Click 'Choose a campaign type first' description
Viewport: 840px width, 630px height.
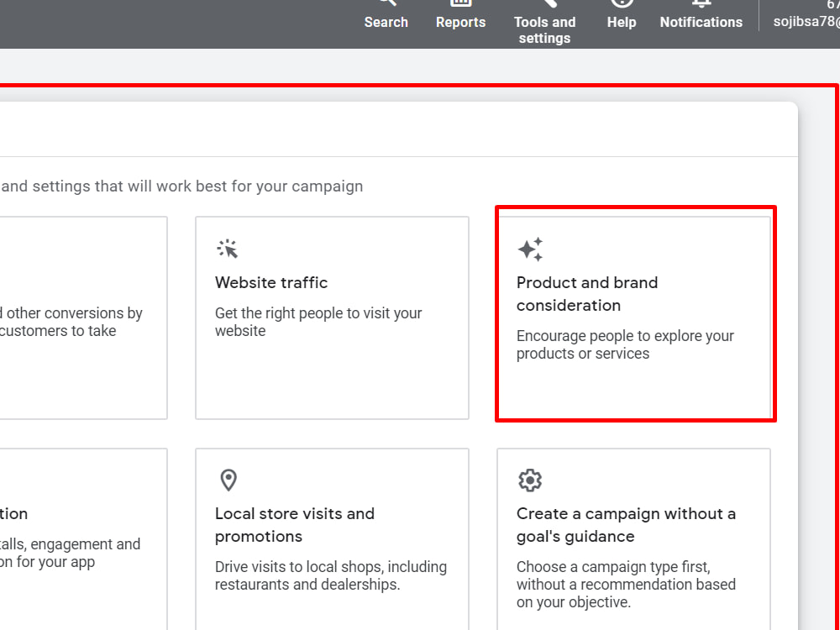(627, 584)
